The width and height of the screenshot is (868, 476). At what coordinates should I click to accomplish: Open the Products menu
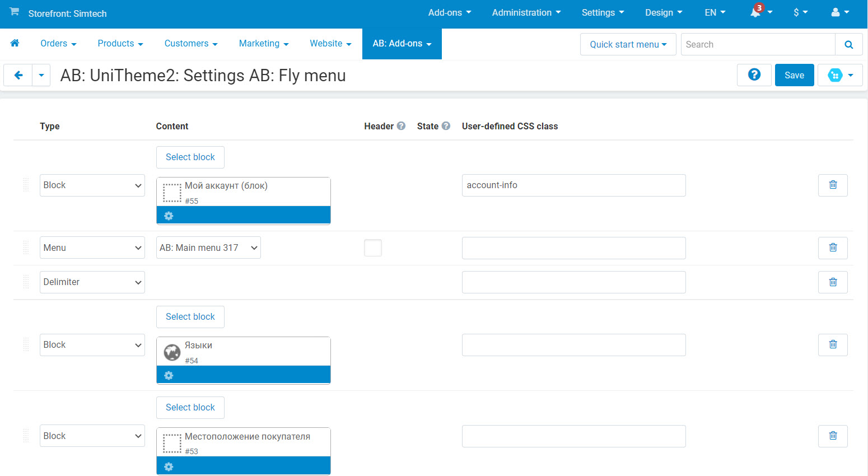(120, 44)
